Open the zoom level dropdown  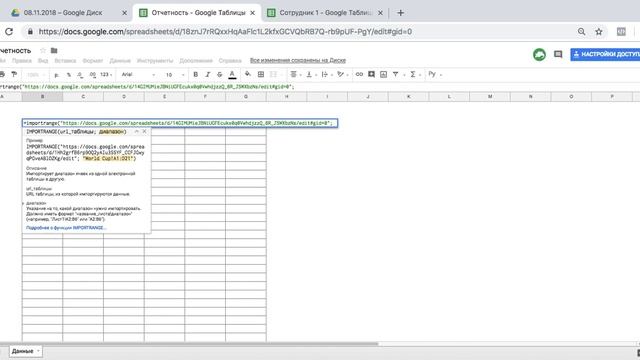tap(36, 75)
